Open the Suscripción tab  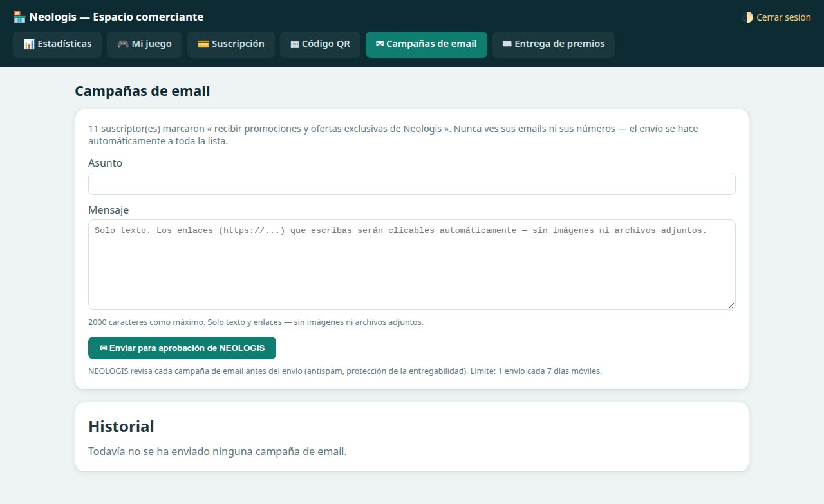231,44
